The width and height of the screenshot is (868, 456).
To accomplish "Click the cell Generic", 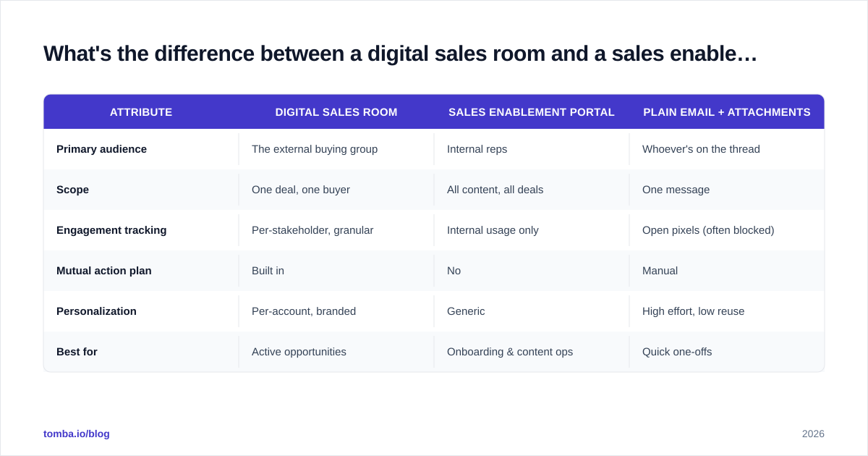I will tap(466, 311).
